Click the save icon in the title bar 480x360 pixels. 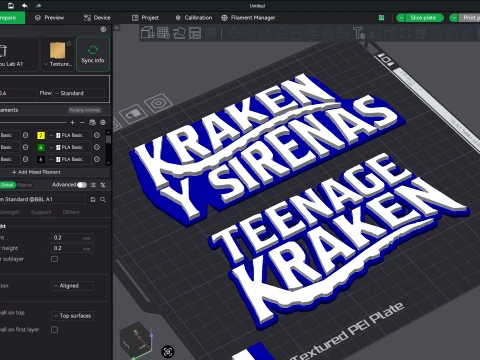click(x=11, y=6)
